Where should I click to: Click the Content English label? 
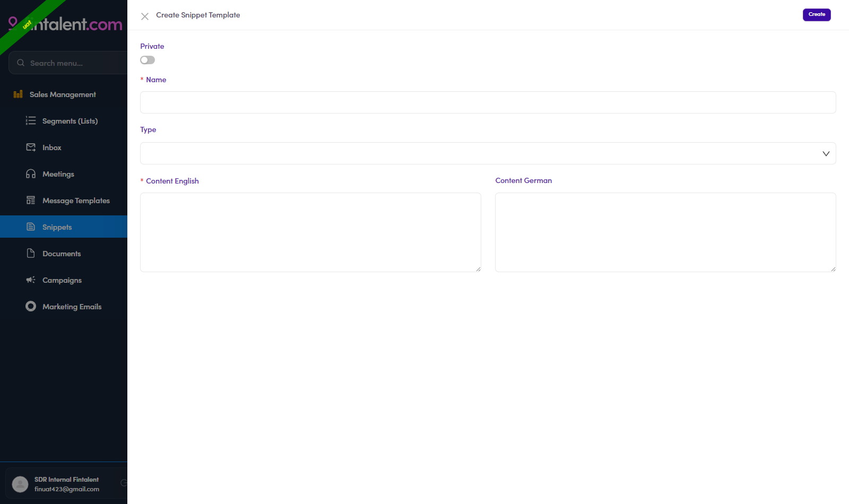pyautogui.click(x=172, y=181)
